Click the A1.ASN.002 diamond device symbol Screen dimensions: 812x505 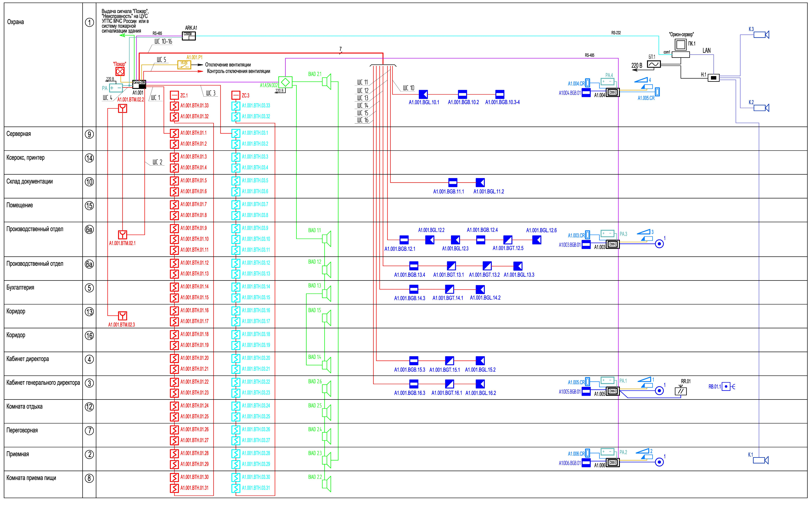click(285, 82)
